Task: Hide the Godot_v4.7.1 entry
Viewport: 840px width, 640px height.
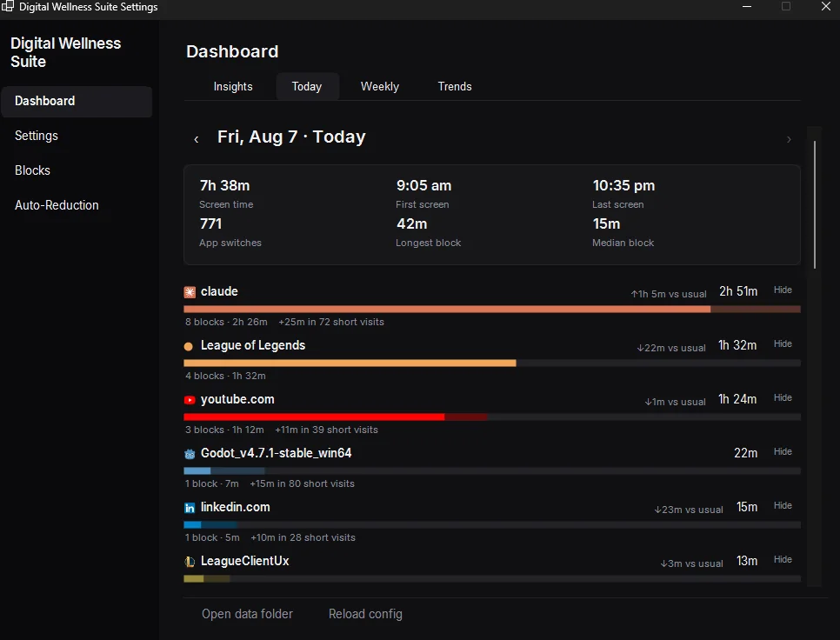Action: (783, 451)
